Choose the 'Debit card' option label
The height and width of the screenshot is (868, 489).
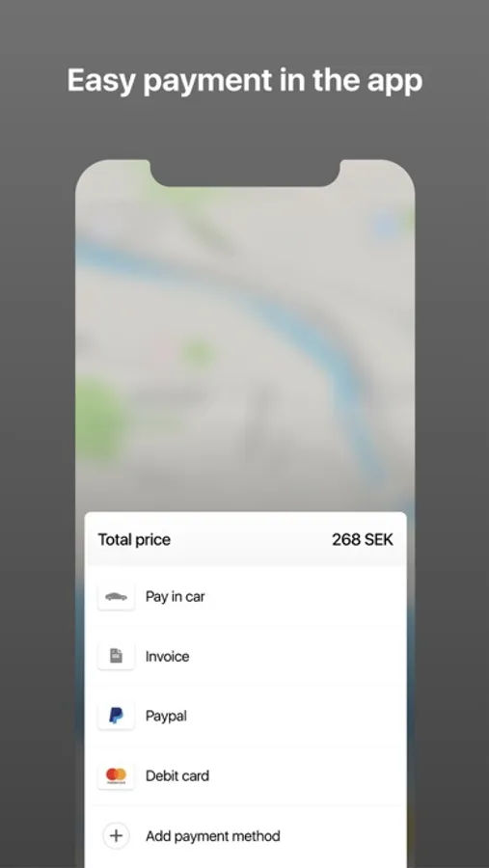[177, 775]
